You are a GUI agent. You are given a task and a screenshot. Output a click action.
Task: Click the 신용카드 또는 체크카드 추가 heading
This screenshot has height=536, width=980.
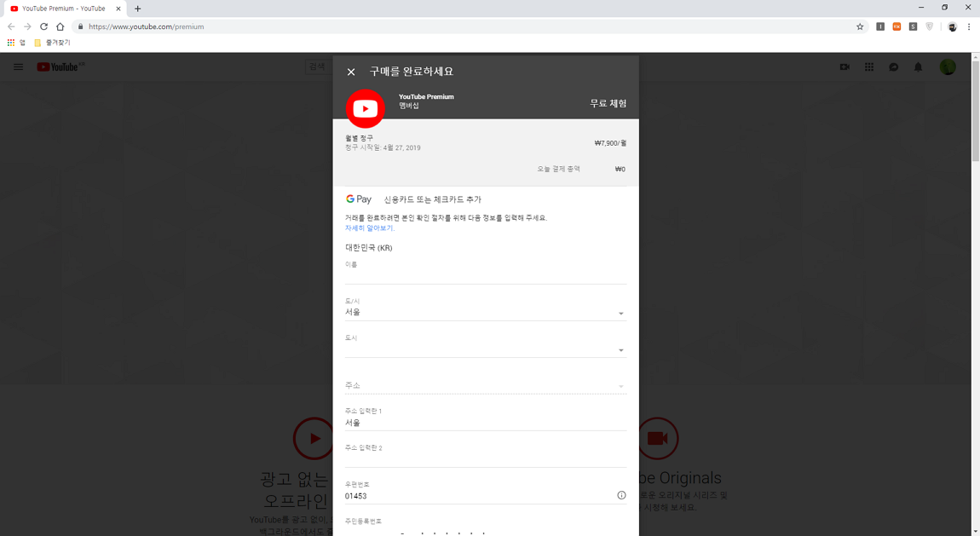(x=433, y=199)
